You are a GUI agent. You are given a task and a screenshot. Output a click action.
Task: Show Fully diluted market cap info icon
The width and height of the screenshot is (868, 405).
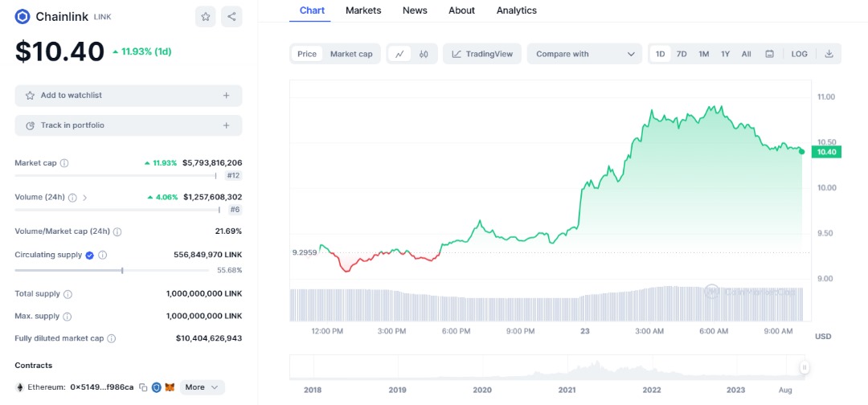pyautogui.click(x=111, y=338)
